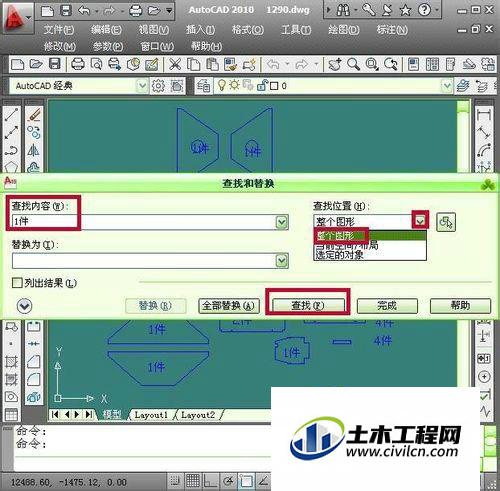
Task: Open the 查找内容 history dropdown
Action: tap(282, 222)
